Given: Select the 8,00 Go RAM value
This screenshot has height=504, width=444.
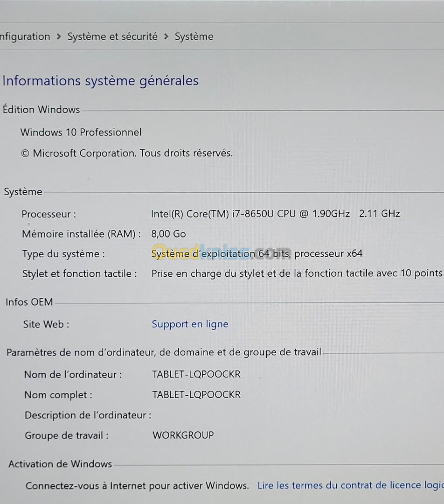Looking at the screenshot, I should [168, 234].
